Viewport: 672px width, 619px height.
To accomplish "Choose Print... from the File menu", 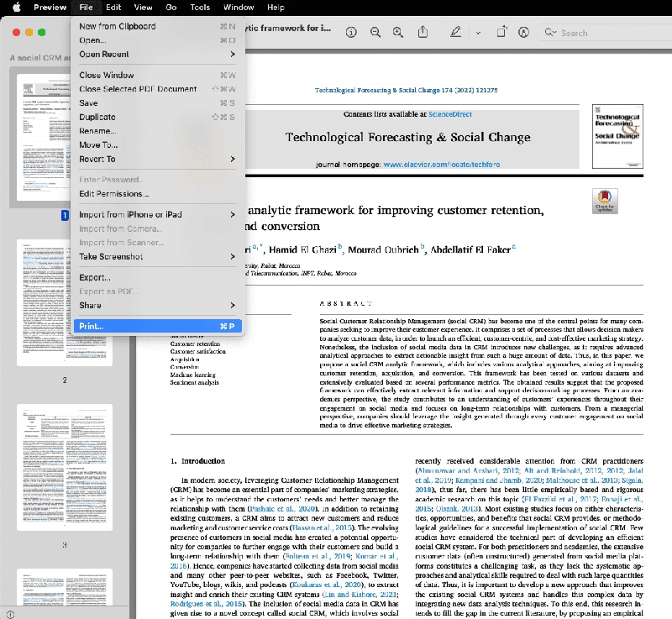I will (158, 326).
